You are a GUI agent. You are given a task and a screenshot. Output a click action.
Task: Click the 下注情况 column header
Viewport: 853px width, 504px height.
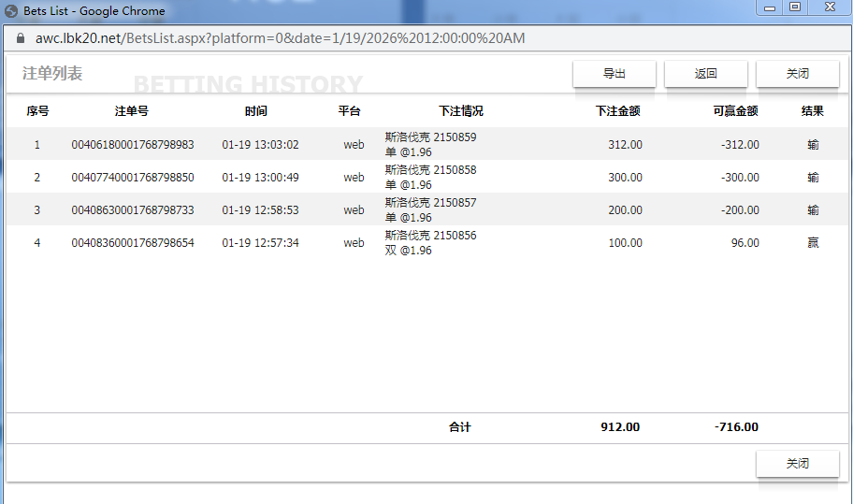(x=461, y=111)
